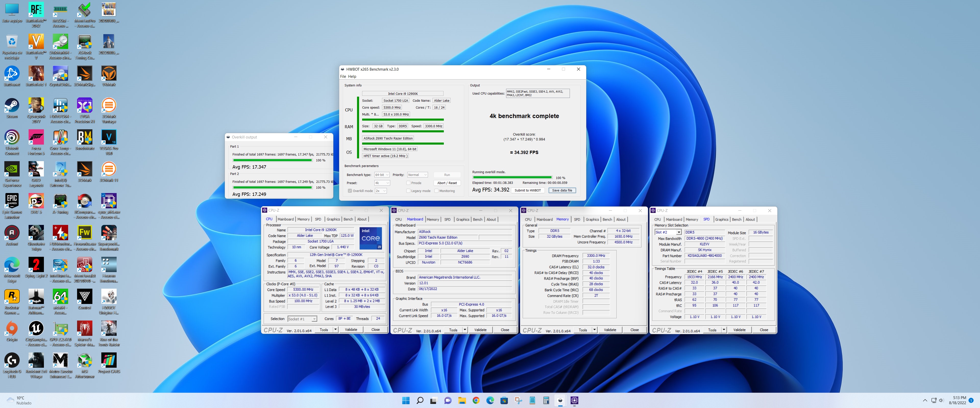
Task: Click Submit to HWBOT button
Action: 528,190
